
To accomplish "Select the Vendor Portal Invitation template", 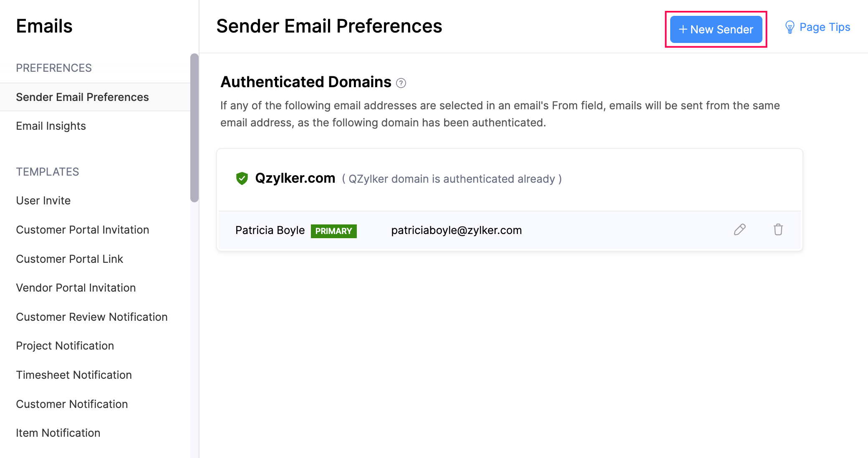I will tap(75, 287).
